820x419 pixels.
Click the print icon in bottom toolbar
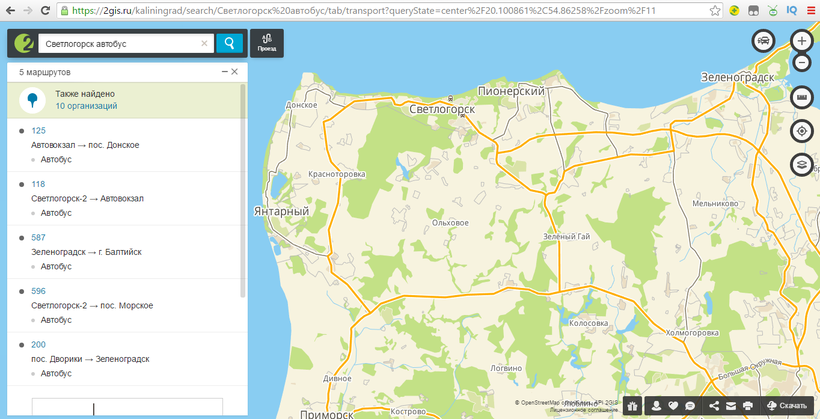[x=747, y=406]
